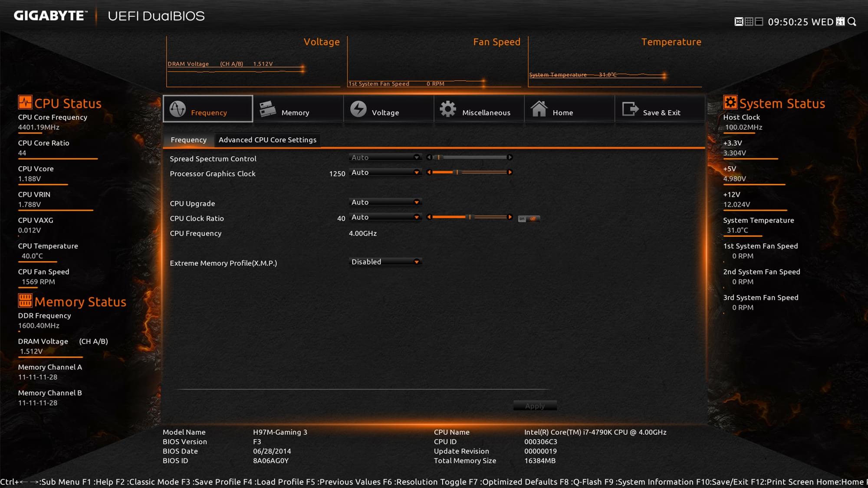Open the calendar date icon

840,22
